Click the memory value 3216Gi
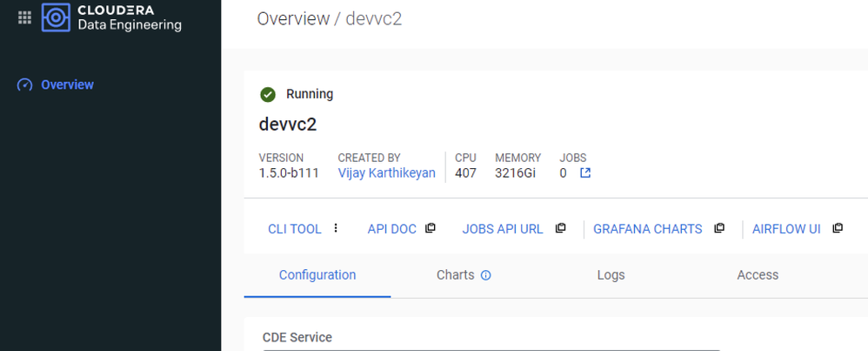 516,173
